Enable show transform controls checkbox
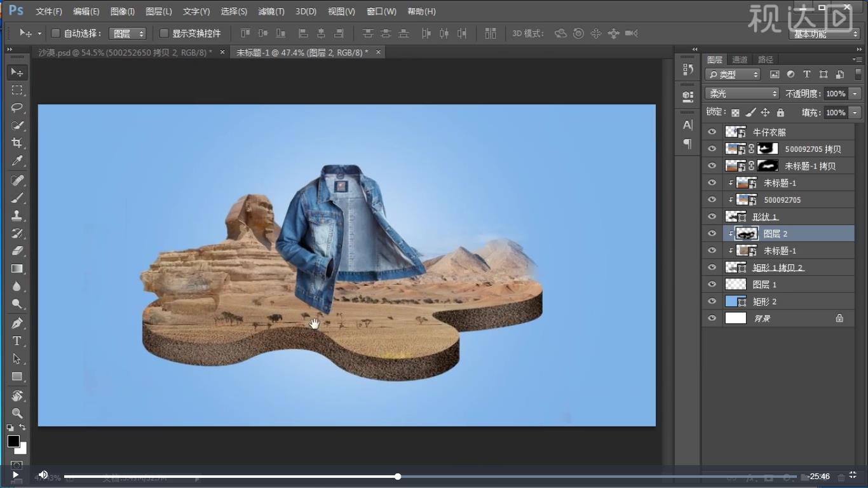The image size is (868, 488). pyautogui.click(x=164, y=33)
